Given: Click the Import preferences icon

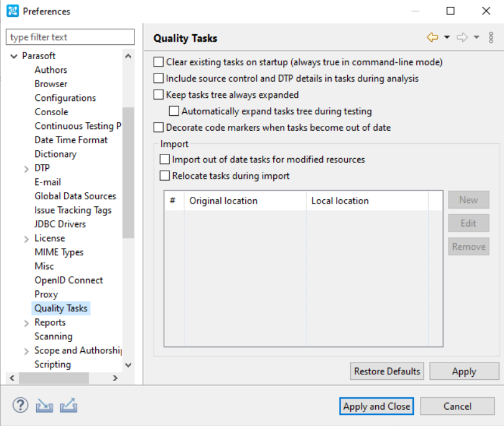Looking at the screenshot, I should tap(44, 405).
